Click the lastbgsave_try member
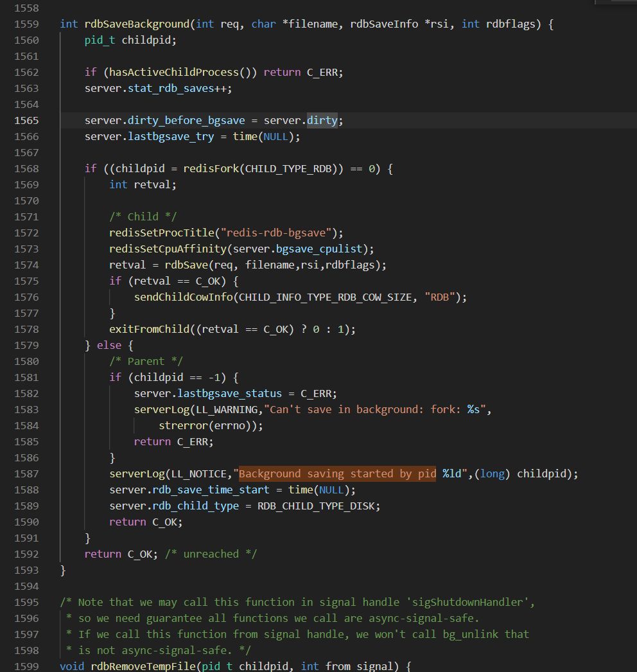Screen dimensions: 637x672 (x=171, y=137)
